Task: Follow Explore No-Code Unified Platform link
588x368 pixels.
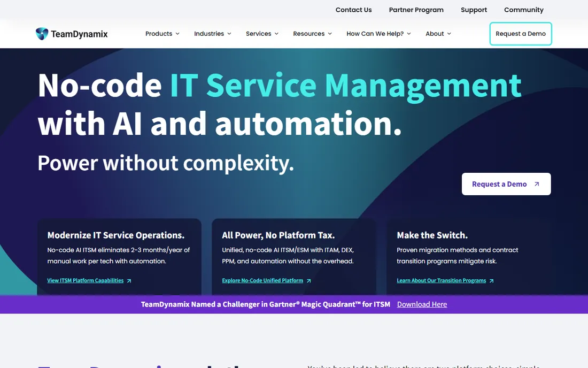Action: [x=262, y=281]
